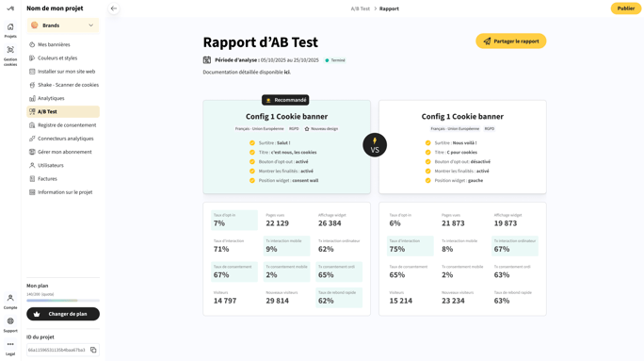Click the 26 384 affichage widget value
Screen dimensions: 644x361
[330, 223]
